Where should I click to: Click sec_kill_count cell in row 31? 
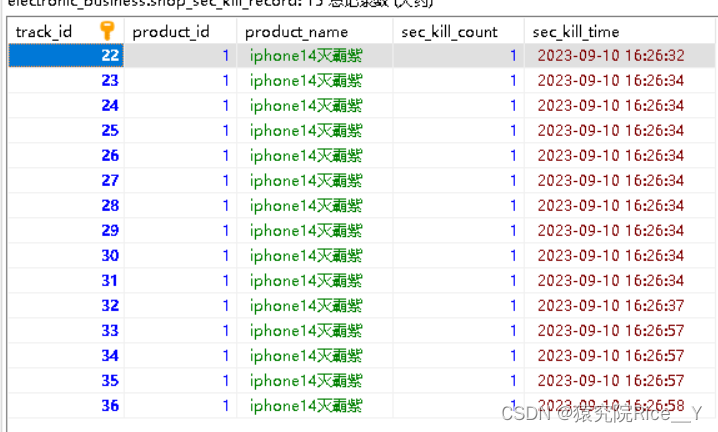[x=458, y=280]
